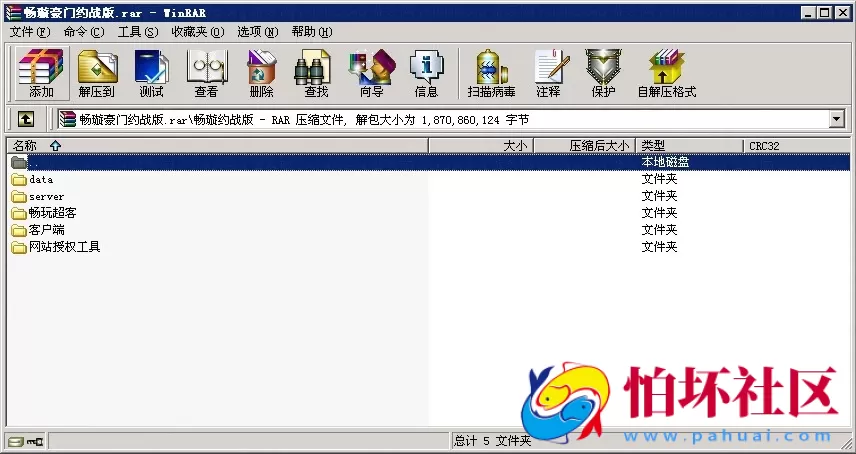
Task: Select the server folder row
Action: click(x=46, y=197)
